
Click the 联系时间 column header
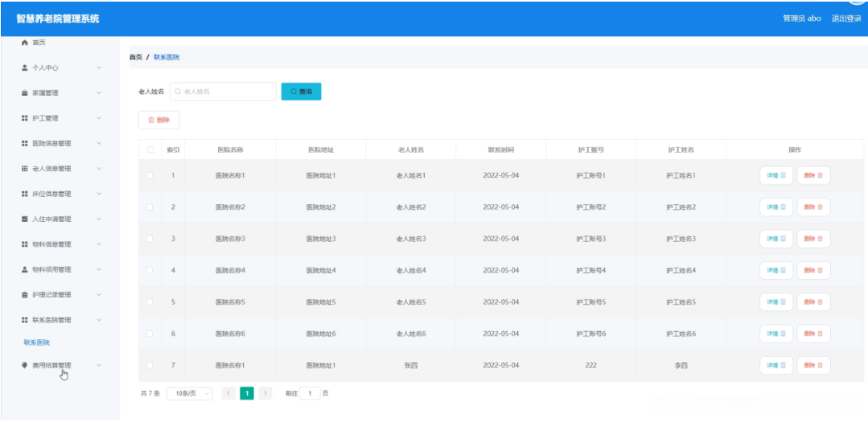coord(501,150)
